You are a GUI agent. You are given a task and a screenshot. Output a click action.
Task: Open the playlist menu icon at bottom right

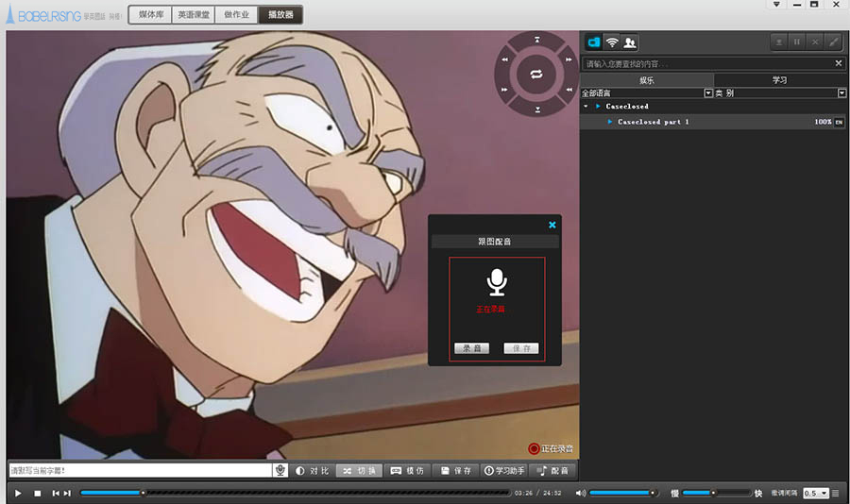(x=836, y=494)
